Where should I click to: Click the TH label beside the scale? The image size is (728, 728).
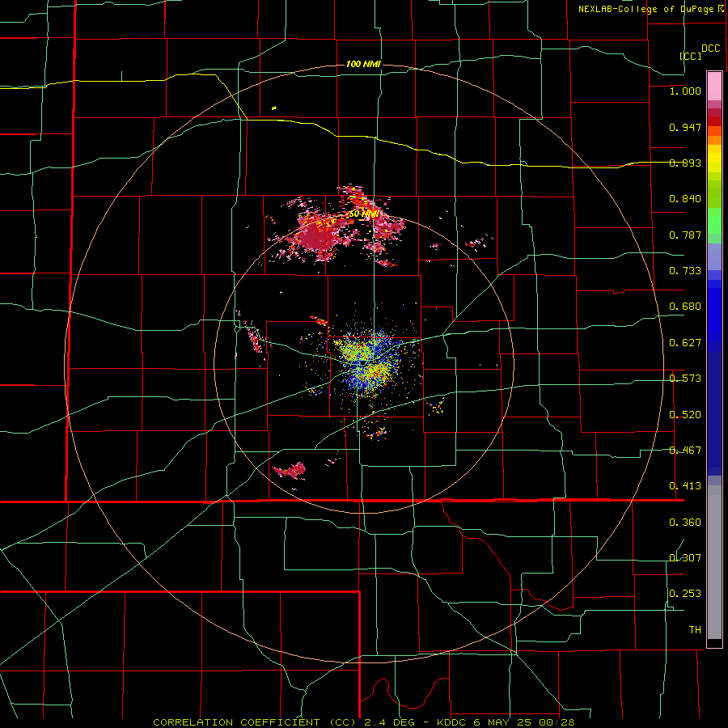click(x=695, y=629)
